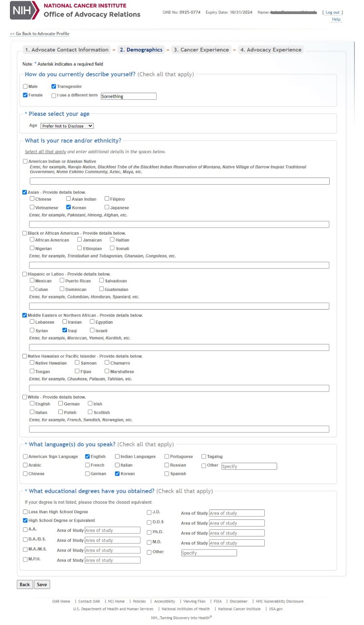Enable the Spanish language checkbox
The width and height of the screenshot is (364, 625).
[x=167, y=474]
